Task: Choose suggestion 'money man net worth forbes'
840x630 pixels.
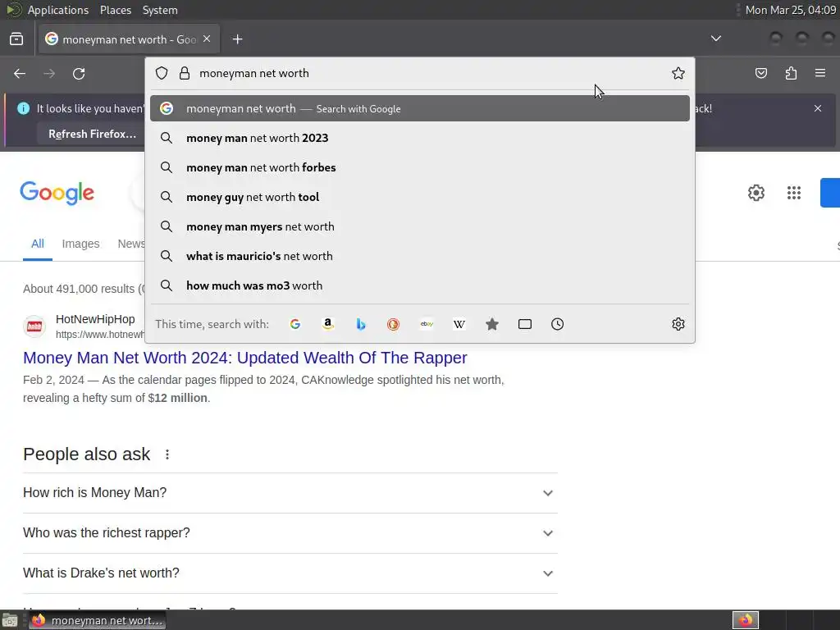Action: click(420, 167)
